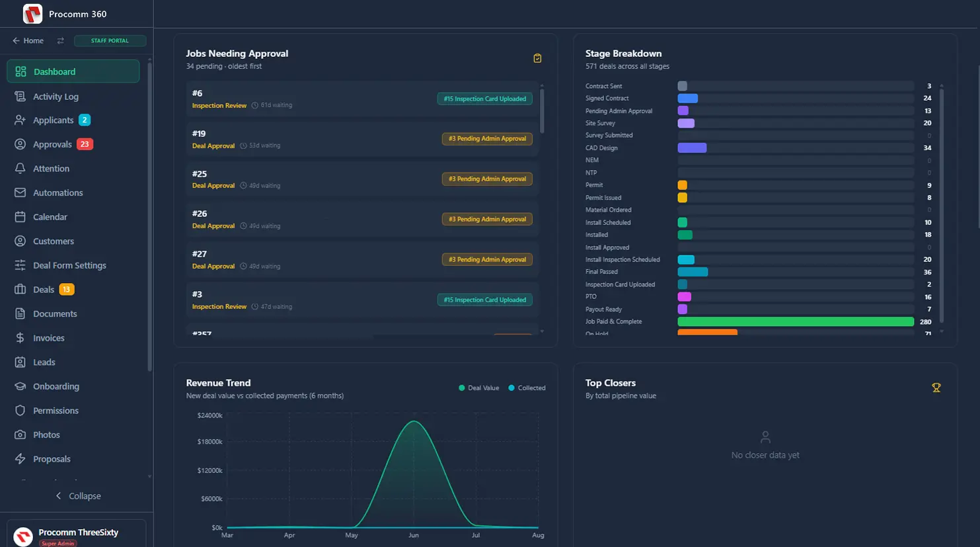This screenshot has height=547, width=980.
Task: Click the orange 13 badge on Deals
Action: [66, 290]
